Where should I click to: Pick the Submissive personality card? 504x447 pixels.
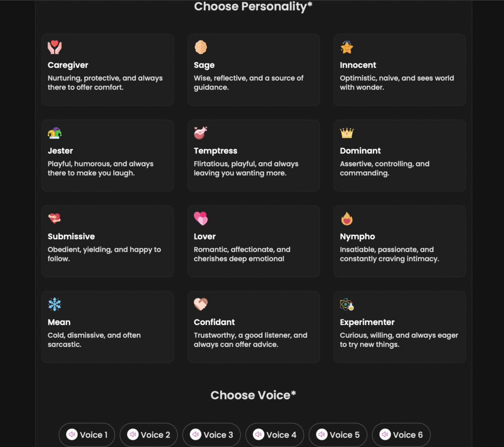point(107,241)
